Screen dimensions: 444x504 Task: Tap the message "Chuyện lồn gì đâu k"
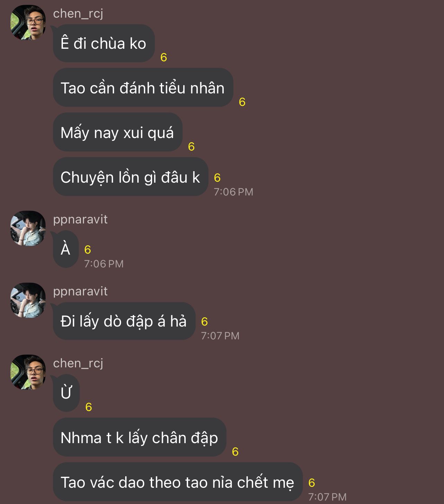[x=130, y=177]
